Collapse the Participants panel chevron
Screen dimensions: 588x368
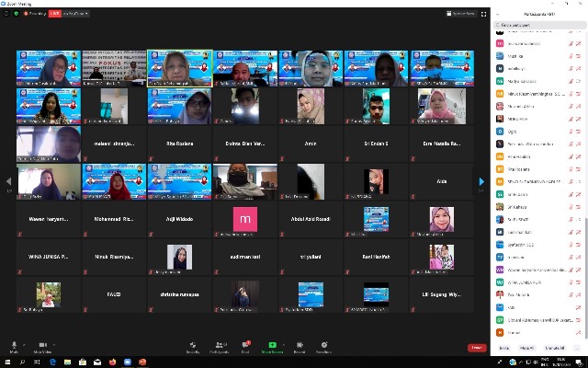497,14
